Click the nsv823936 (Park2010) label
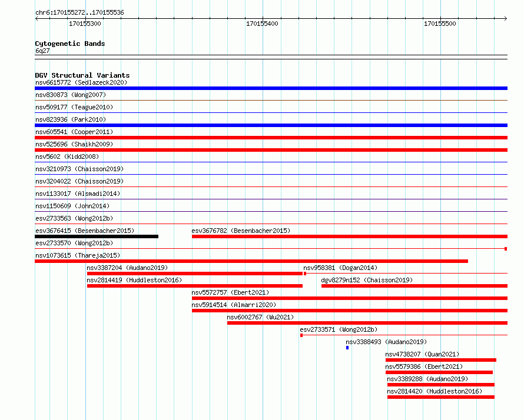 [71, 119]
